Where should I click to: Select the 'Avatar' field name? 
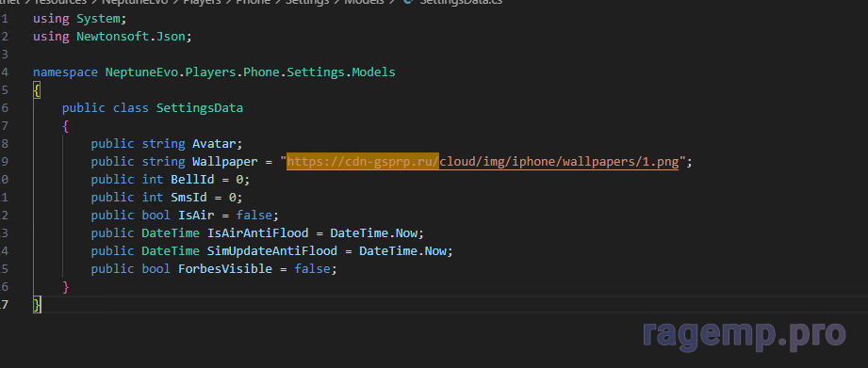coord(214,144)
